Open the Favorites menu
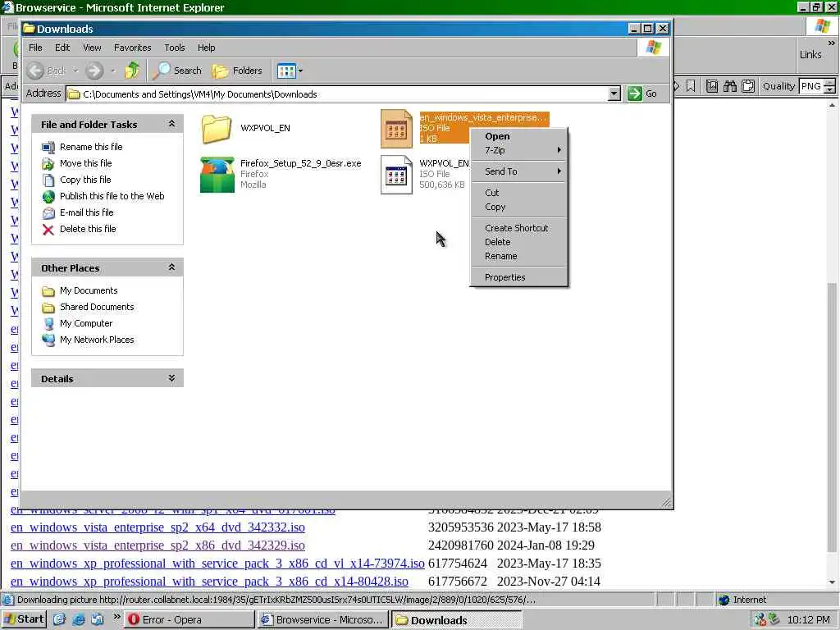The height and width of the screenshot is (630, 840). point(132,48)
